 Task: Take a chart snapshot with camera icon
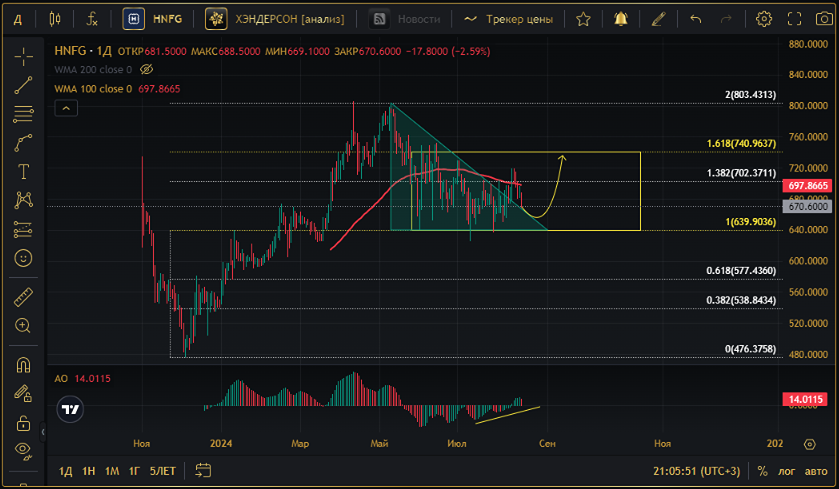824,19
